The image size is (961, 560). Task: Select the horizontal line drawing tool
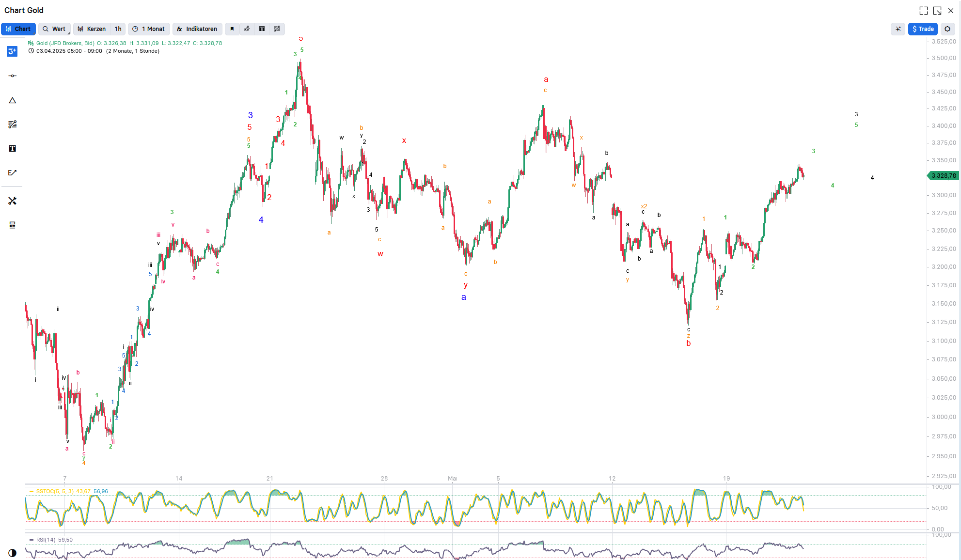click(x=12, y=76)
